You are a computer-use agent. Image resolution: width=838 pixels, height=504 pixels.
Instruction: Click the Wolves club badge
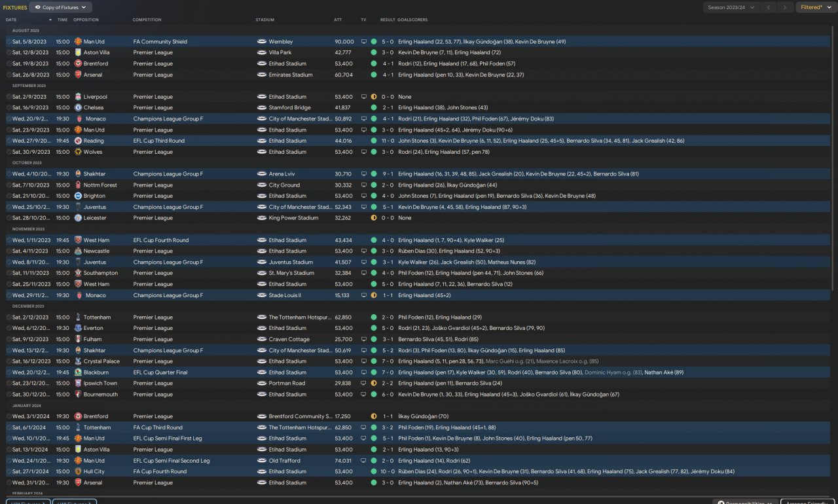(x=78, y=152)
